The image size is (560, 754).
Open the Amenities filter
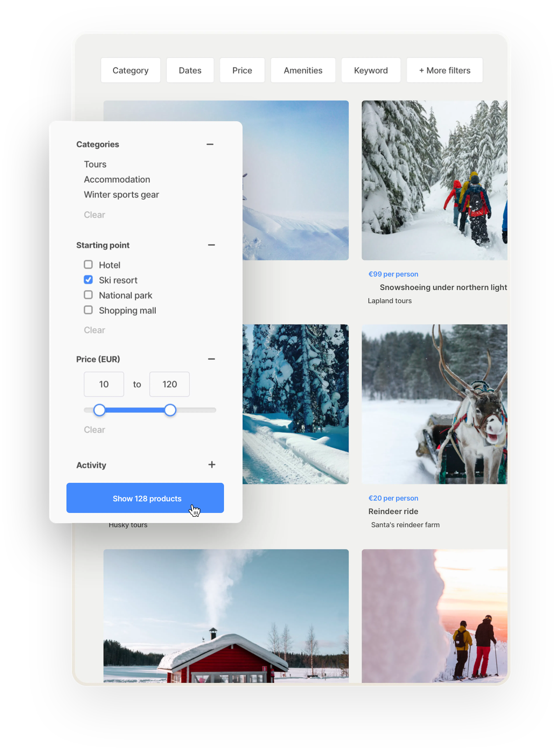pyautogui.click(x=303, y=70)
